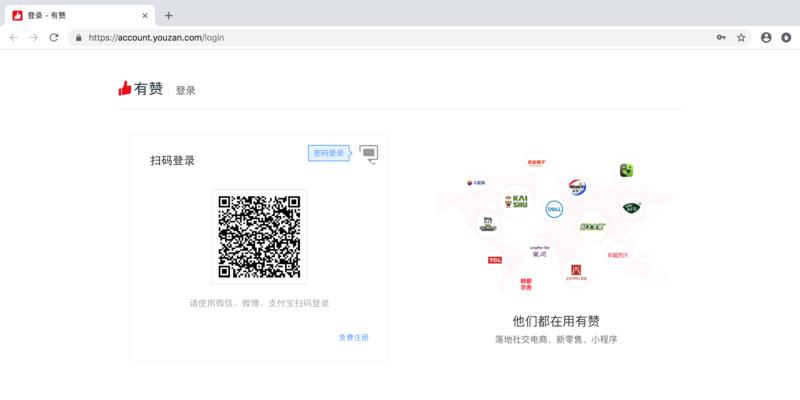Viewport: 800px width, 400px height.
Task: Click the 他们都在用有赞 headline
Action: pyautogui.click(x=556, y=321)
